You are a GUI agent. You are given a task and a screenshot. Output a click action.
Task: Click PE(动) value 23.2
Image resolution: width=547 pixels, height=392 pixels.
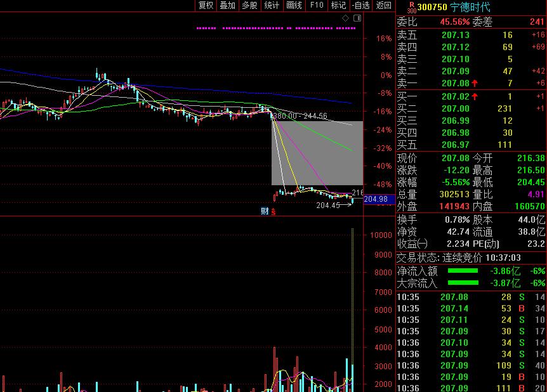click(x=536, y=244)
